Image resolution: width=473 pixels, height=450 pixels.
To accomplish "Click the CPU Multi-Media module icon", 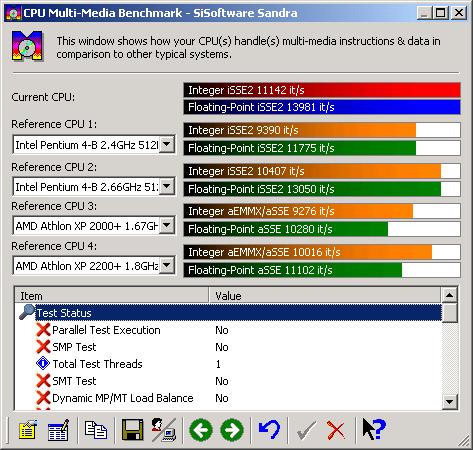I will (x=28, y=46).
